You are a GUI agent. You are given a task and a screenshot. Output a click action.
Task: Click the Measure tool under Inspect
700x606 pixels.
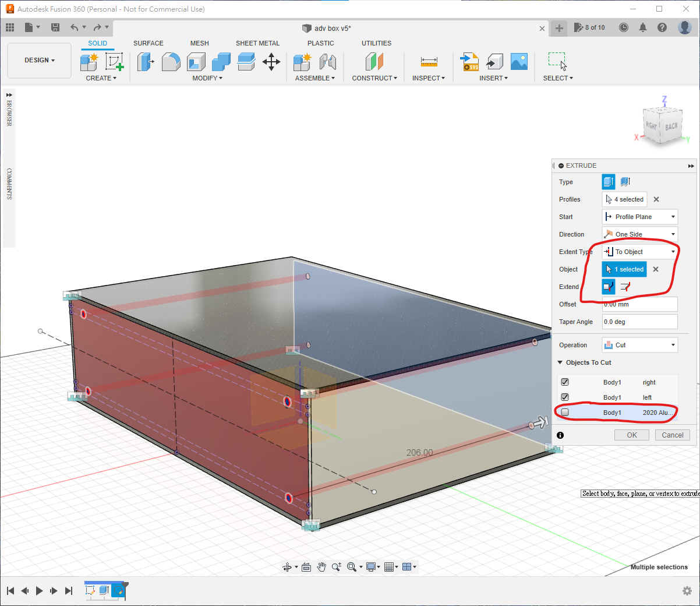(429, 61)
